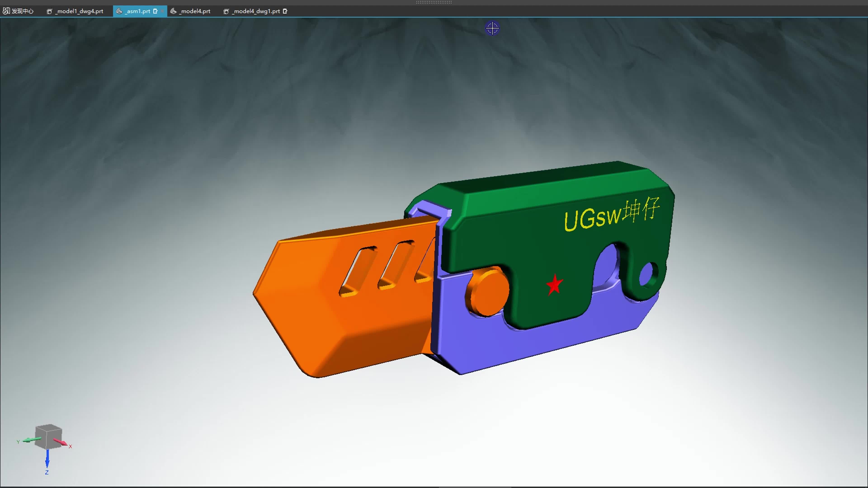Open the 发现中心 discovery center tab

pyautogui.click(x=22, y=11)
